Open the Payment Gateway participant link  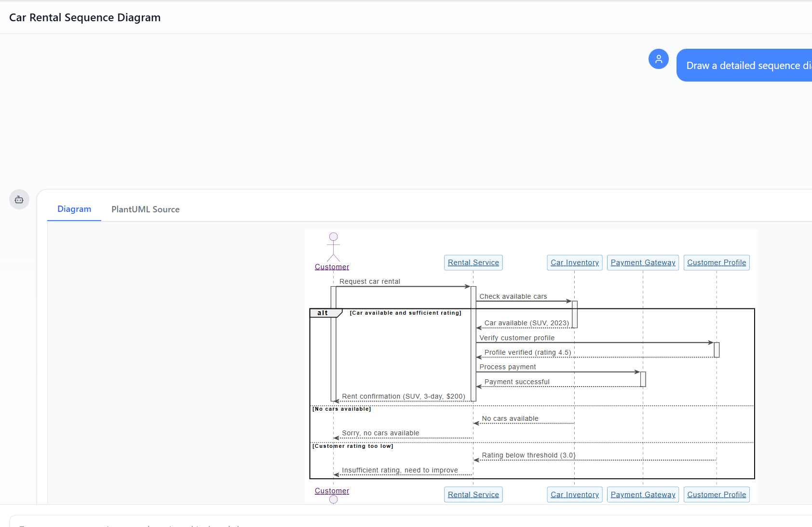pos(643,262)
